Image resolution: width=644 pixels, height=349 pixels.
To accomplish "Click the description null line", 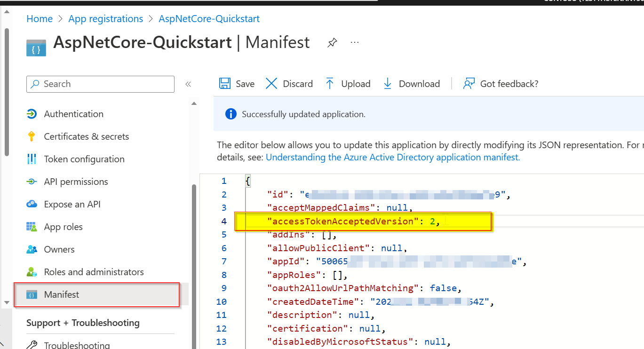I will [x=321, y=315].
